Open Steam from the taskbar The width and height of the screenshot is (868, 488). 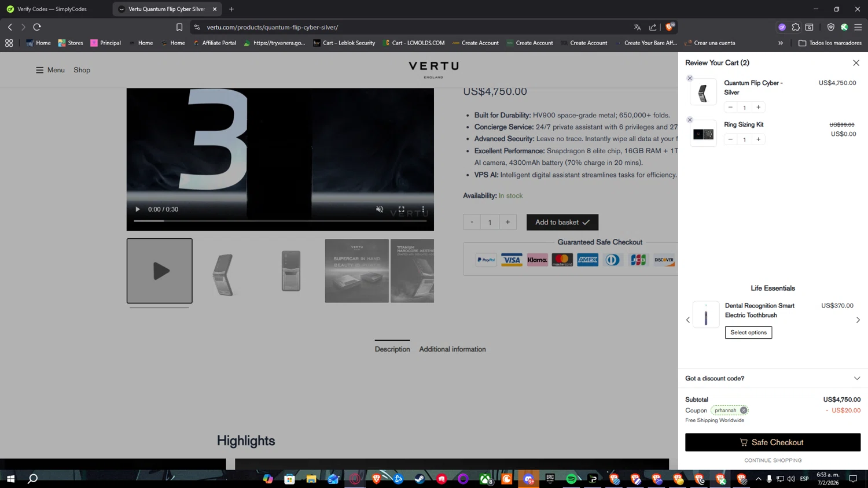[x=420, y=479]
